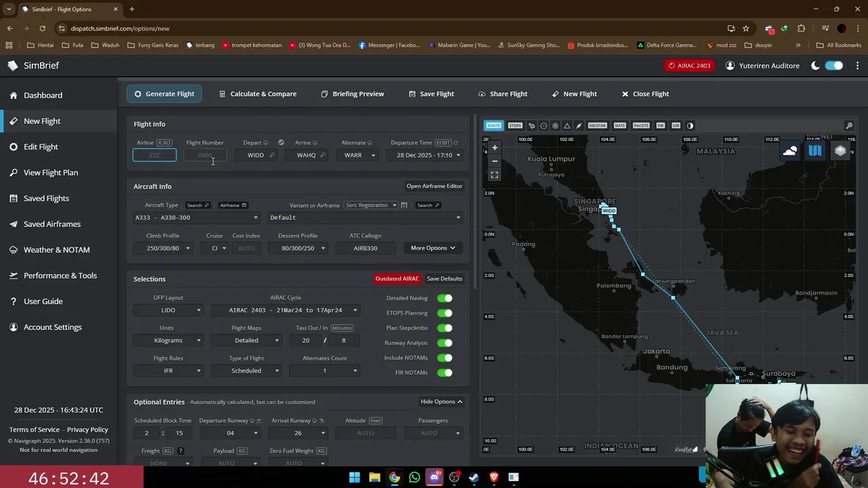Click Calculate & Compare
The height and width of the screenshot is (488, 868).
[x=258, y=94]
